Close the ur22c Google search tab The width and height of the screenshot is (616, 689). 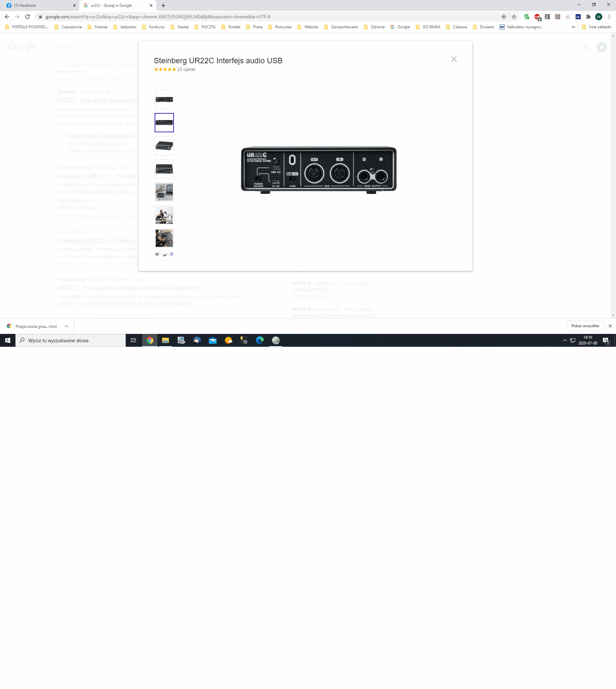coord(151,5)
